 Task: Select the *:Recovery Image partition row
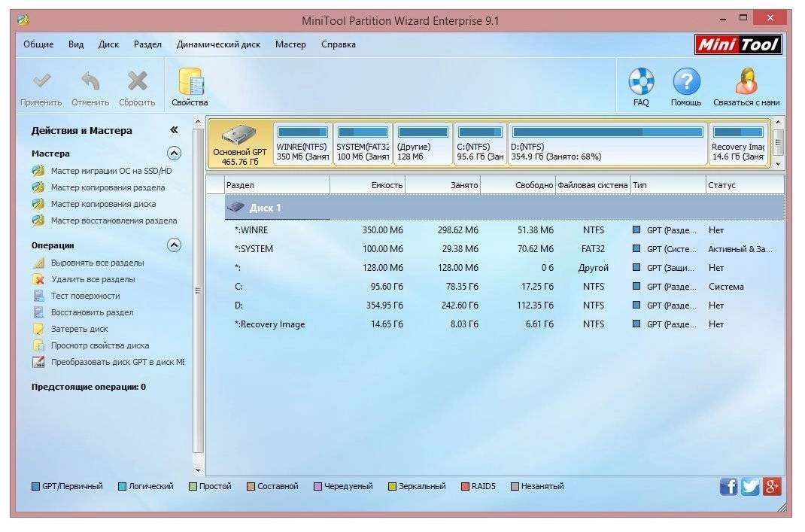pyautogui.click(x=504, y=324)
